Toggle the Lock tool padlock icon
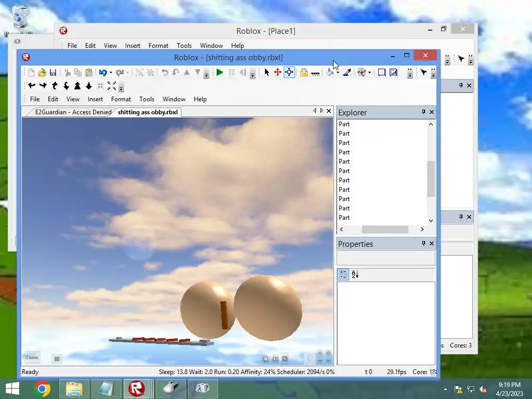Screen dimensions: 532x399 coord(304,72)
